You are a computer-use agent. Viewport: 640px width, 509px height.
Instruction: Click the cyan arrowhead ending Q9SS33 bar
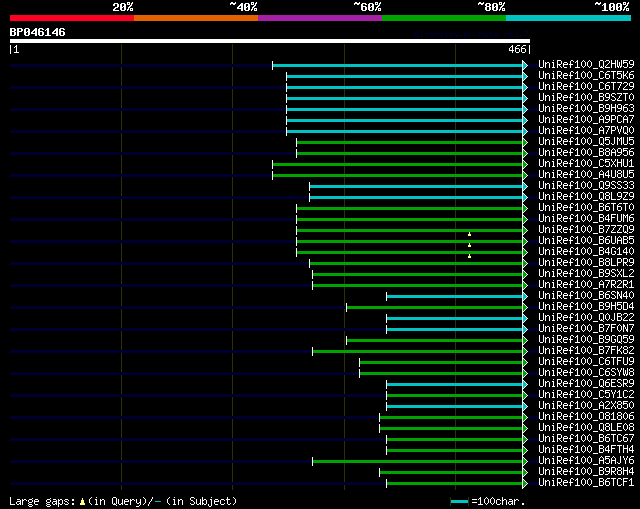(525, 187)
